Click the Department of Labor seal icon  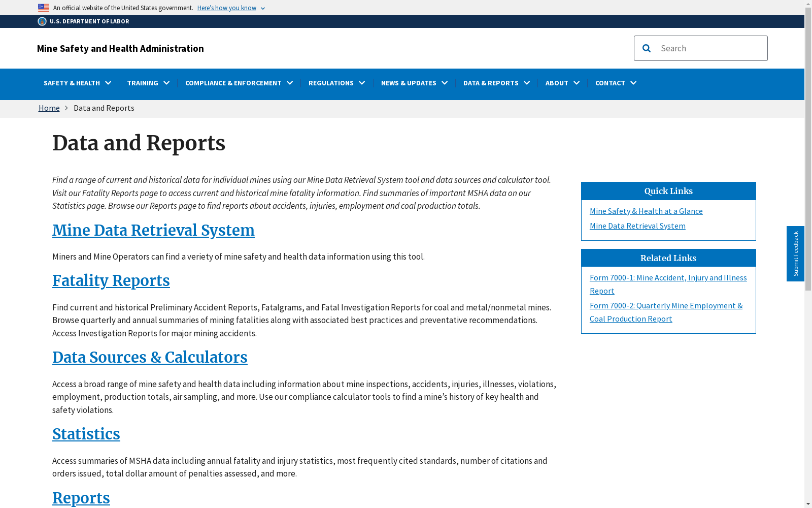pos(42,21)
